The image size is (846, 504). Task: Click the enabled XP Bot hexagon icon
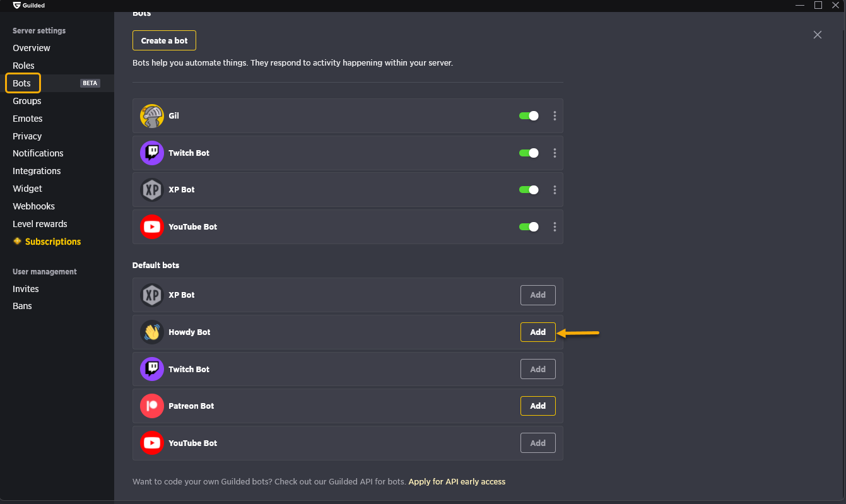[152, 190]
